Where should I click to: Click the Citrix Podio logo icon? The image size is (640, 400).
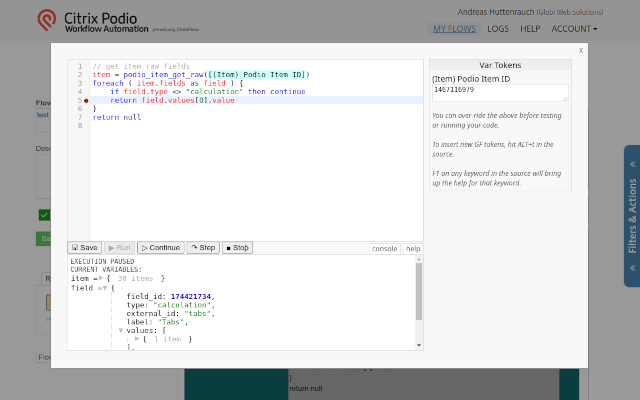[x=47, y=20]
